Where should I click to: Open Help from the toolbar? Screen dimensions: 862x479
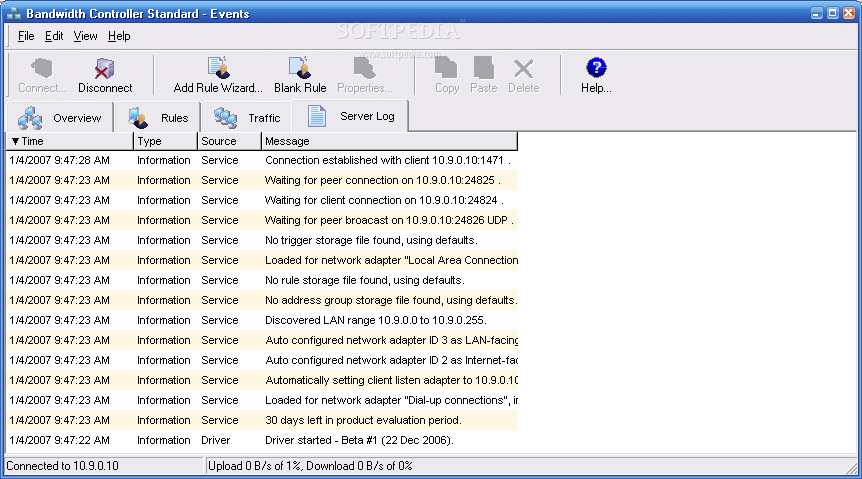click(x=596, y=75)
